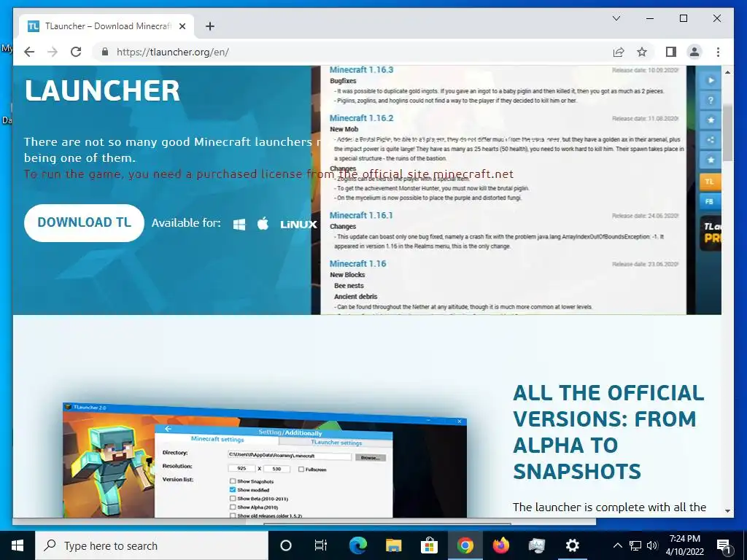Click the taskbar clock 7:24 PM
The height and width of the screenshot is (560, 747).
685,545
